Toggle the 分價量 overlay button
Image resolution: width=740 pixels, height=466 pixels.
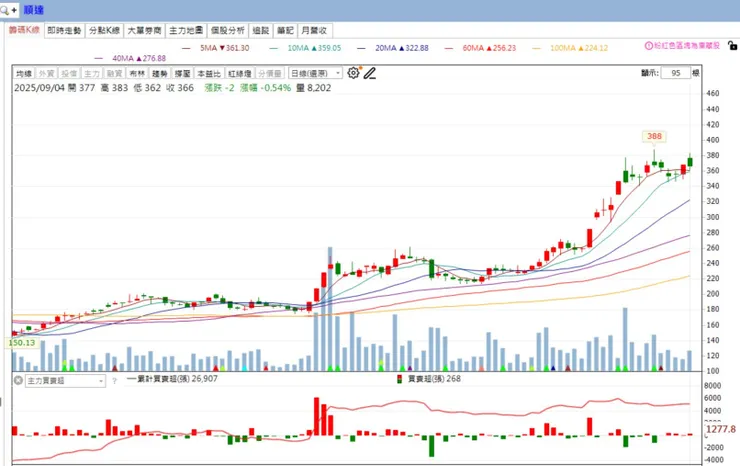tap(270, 73)
